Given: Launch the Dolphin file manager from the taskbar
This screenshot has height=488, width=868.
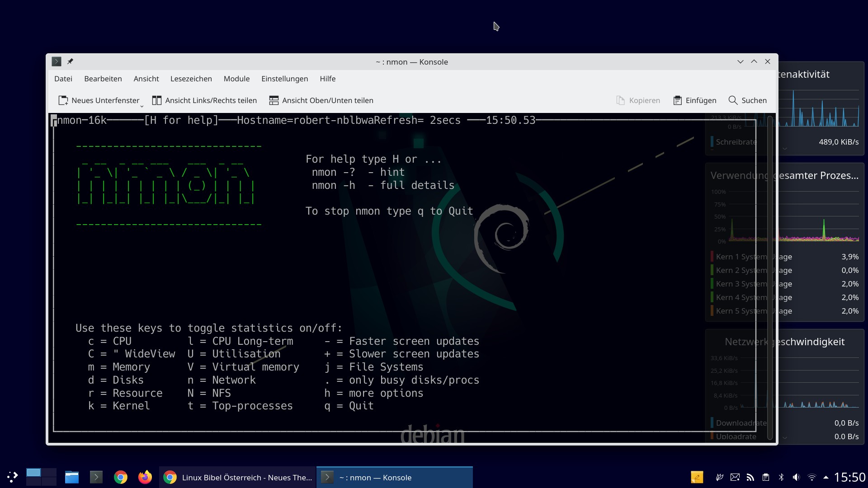Looking at the screenshot, I should (71, 477).
